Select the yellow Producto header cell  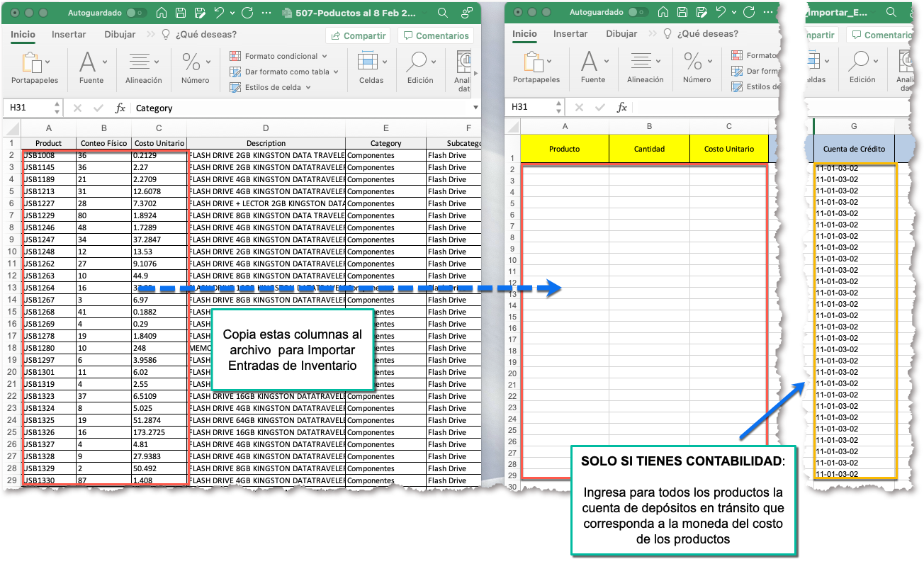point(565,149)
